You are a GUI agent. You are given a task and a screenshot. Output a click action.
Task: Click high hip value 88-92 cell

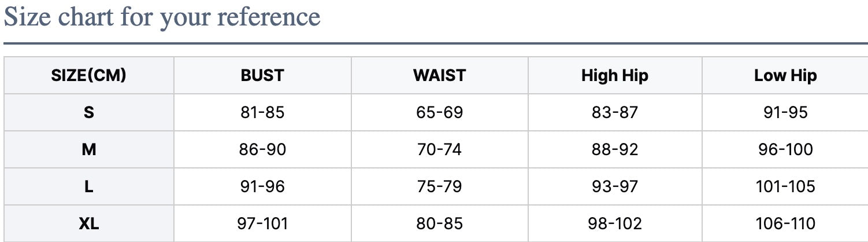(x=615, y=149)
